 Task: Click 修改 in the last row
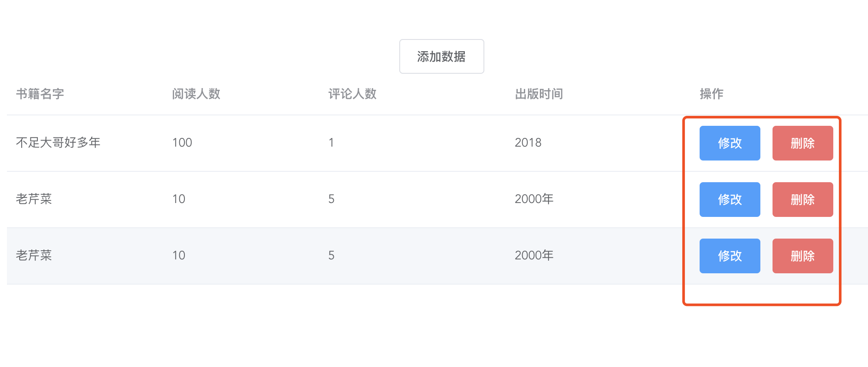coord(730,256)
